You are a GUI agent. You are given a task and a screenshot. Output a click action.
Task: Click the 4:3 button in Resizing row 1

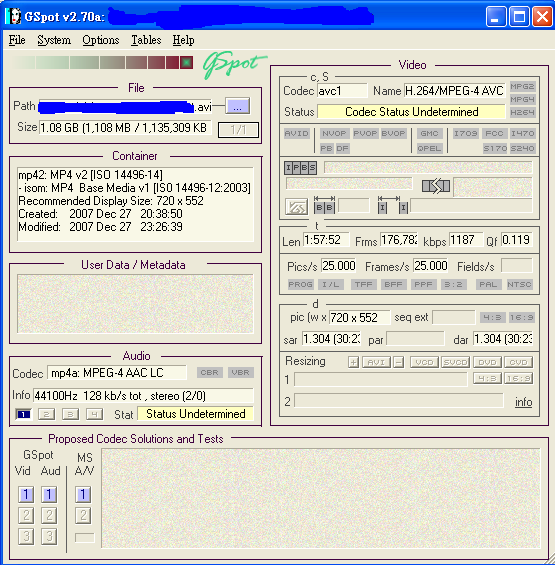487,378
